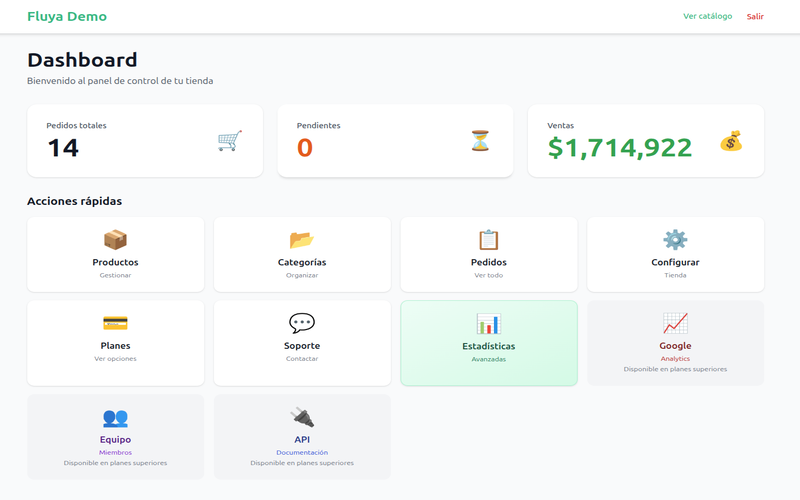Click the Pedidos 'Ver todo' label
Screen dimensions: 800x500
pyautogui.click(x=488, y=275)
